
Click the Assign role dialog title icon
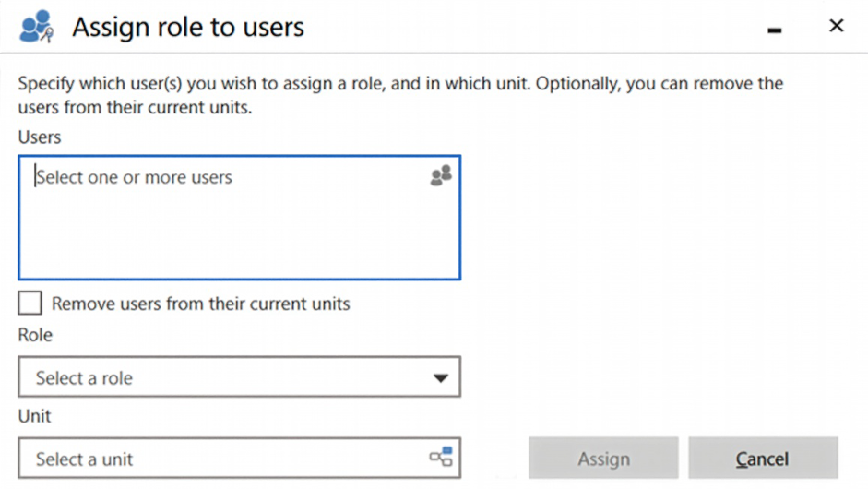click(x=37, y=27)
